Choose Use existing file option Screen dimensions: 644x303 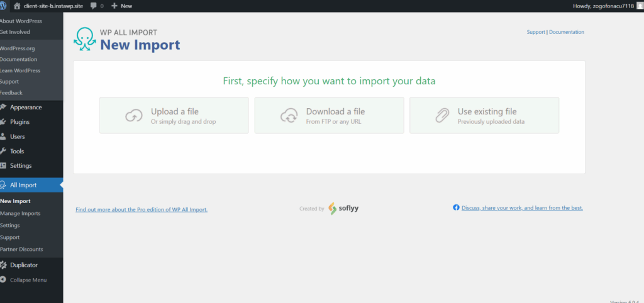click(x=484, y=116)
